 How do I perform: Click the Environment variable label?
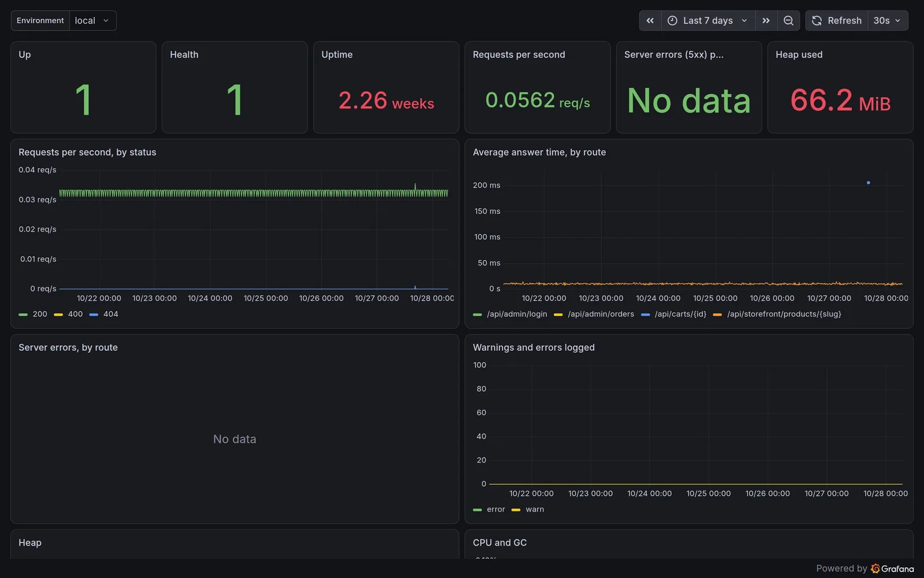pyautogui.click(x=40, y=20)
